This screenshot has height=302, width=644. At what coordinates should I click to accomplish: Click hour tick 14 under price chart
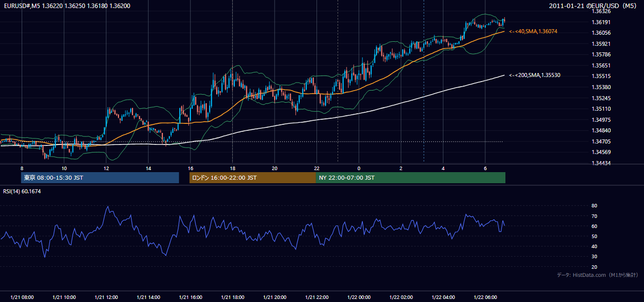click(x=148, y=168)
